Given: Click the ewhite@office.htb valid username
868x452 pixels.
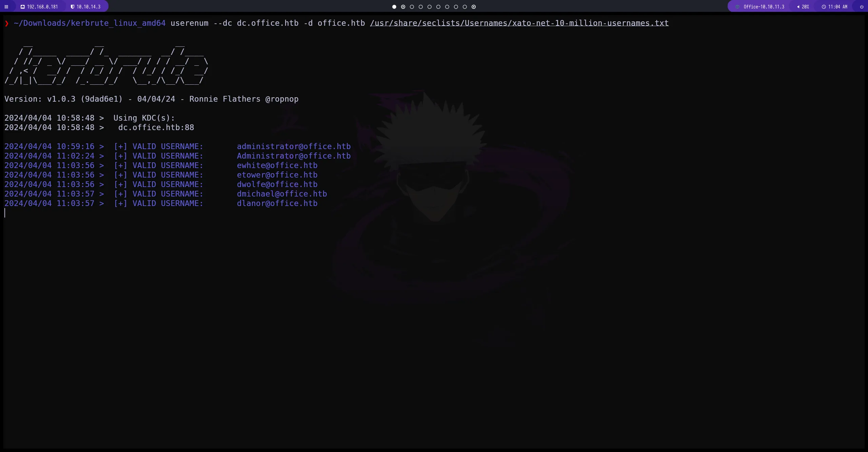Looking at the screenshot, I should click(x=277, y=165).
